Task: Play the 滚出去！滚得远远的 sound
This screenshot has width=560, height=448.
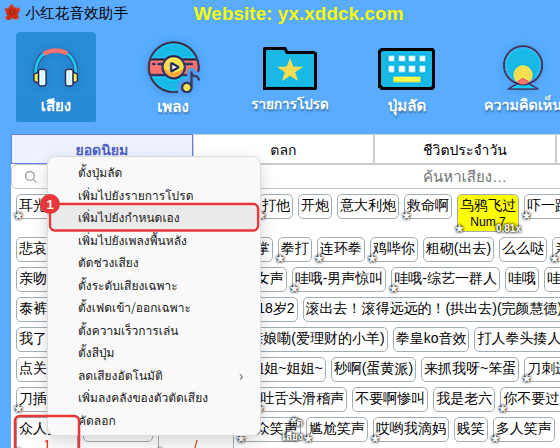Action: coord(431,309)
